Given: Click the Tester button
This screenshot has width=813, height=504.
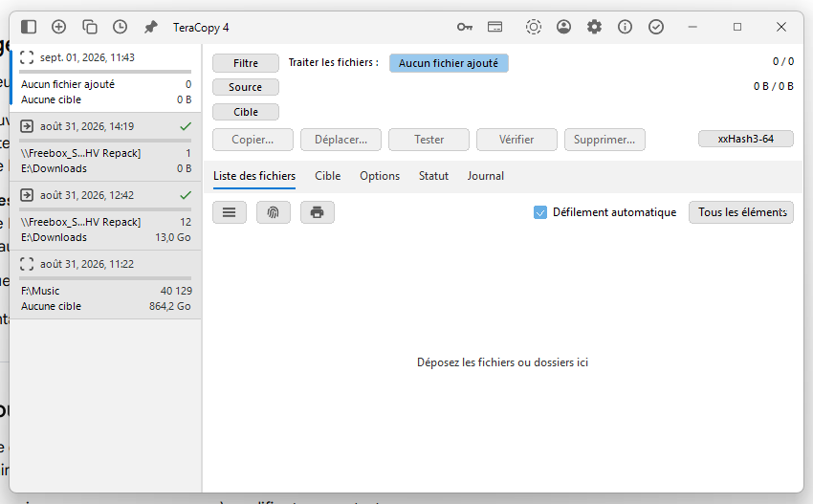Looking at the screenshot, I should [428, 140].
